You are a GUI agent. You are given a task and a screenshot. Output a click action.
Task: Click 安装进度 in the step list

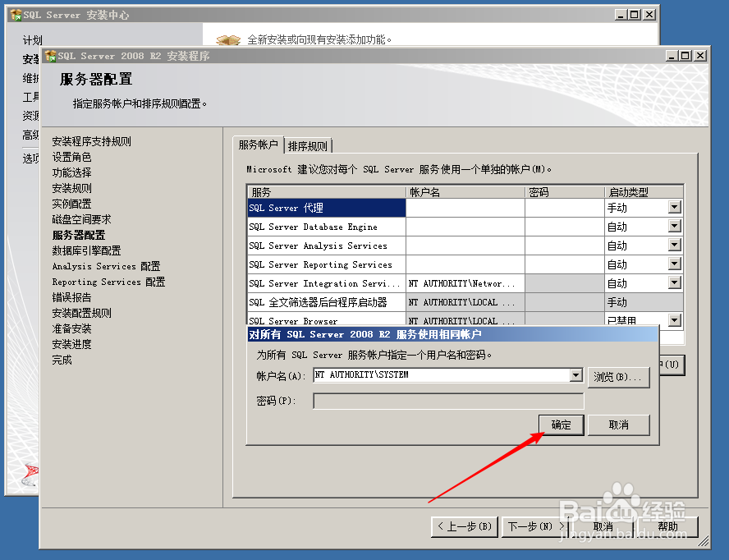(x=71, y=344)
